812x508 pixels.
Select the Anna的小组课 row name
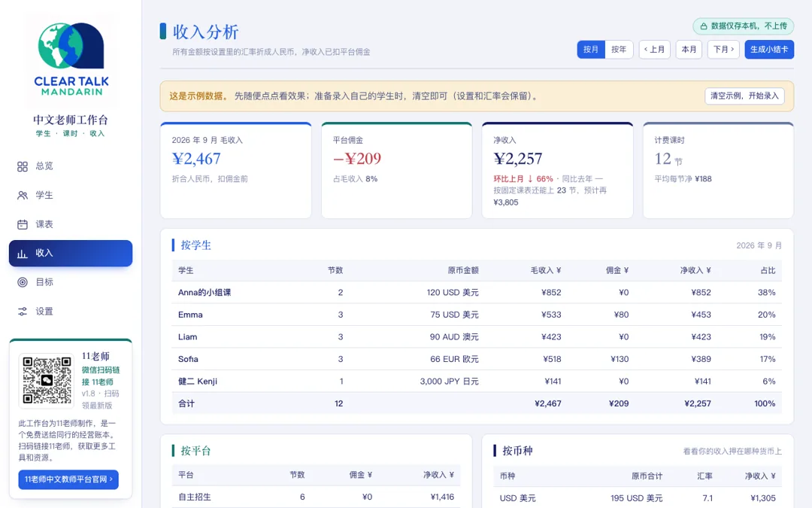coord(205,292)
